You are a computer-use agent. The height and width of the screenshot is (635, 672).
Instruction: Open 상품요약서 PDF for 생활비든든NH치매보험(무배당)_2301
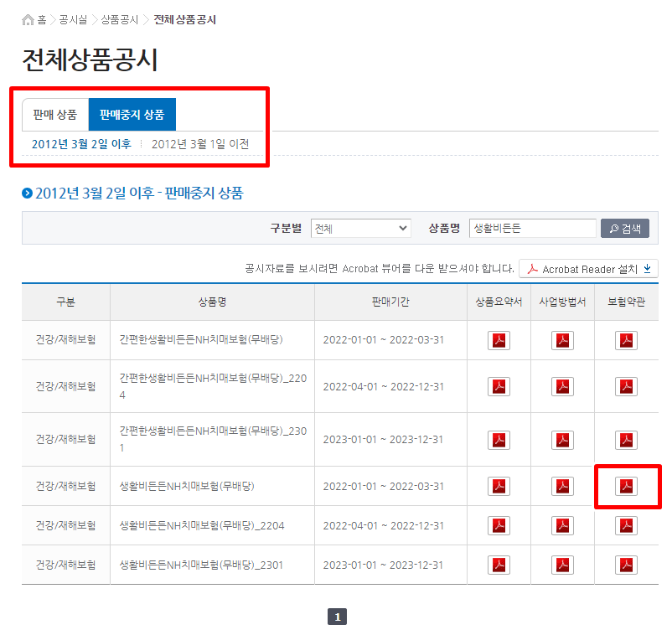pos(499,565)
